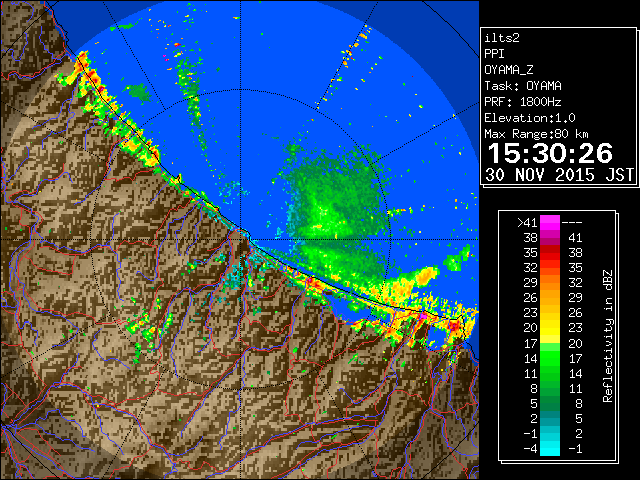
Task: Select the '30 NOV 2015 JST' date
Action: coord(559,175)
